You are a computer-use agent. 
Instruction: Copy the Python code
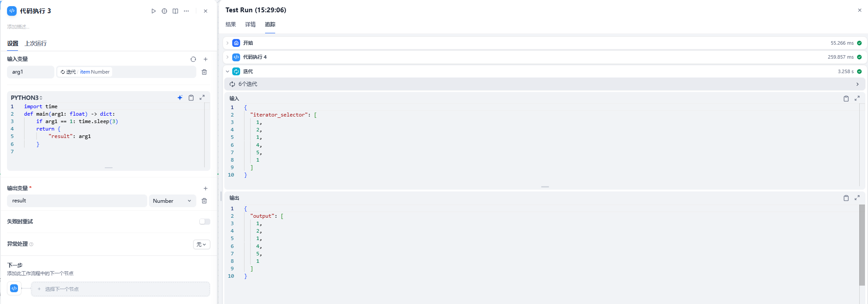pos(191,98)
